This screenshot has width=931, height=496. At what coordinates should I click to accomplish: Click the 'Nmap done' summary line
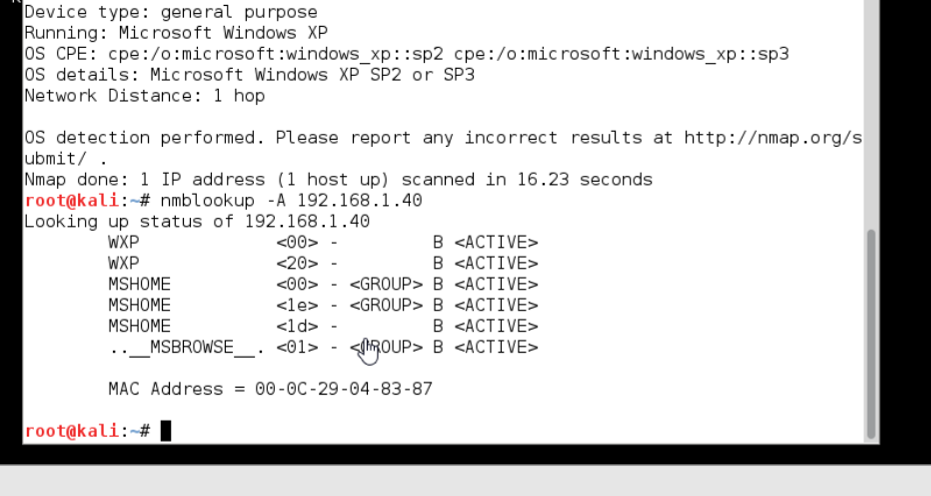338,179
